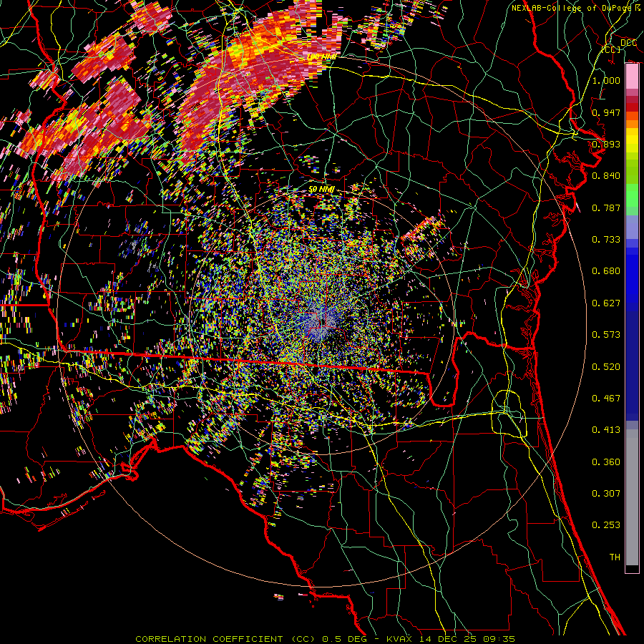This screenshot has height=644, width=644.
Task: Click the [CC] label above the color scale
Action: click(x=611, y=49)
